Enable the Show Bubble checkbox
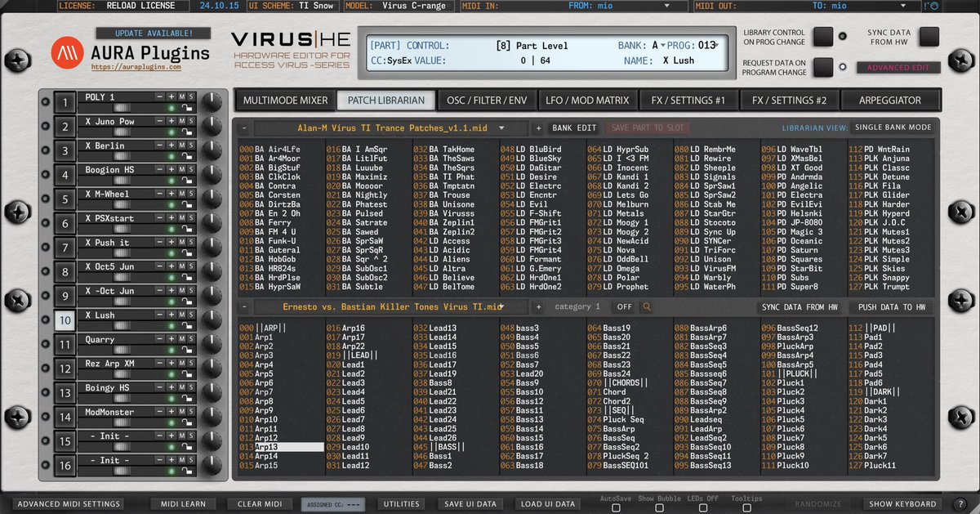The image size is (980, 514). coord(657,507)
